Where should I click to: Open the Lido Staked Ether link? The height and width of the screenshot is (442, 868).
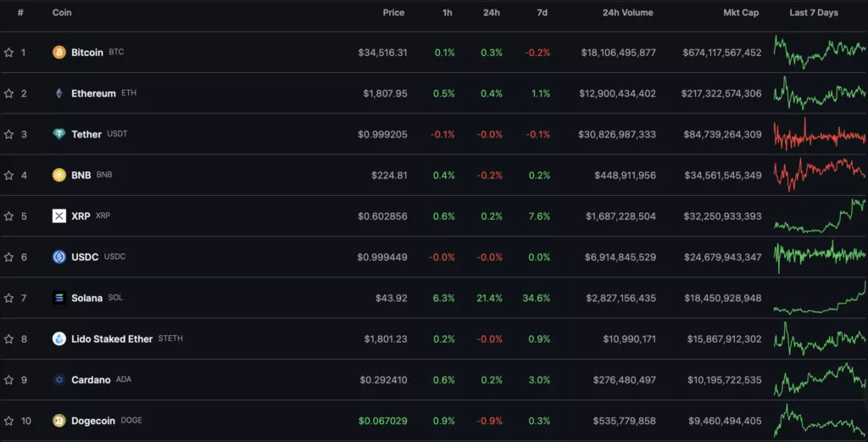tap(112, 339)
